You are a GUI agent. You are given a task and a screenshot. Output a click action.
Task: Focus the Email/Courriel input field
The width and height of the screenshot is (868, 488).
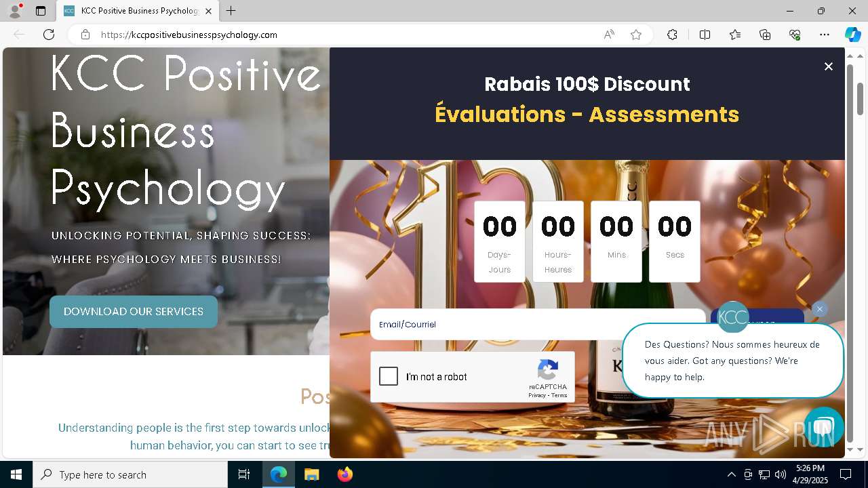[538, 324]
